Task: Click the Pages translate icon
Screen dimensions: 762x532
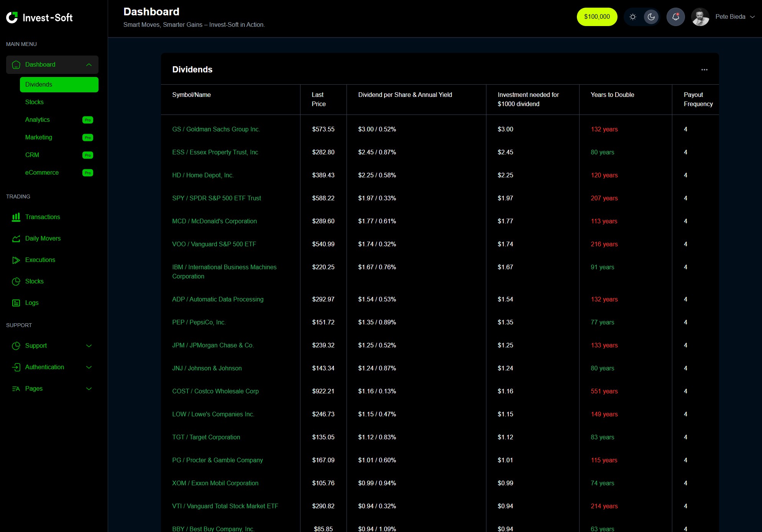Action: [16, 389]
